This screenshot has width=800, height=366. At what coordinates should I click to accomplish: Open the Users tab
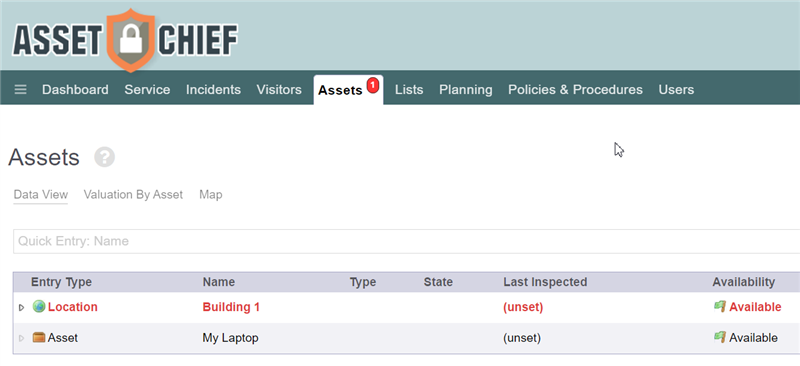pyautogui.click(x=676, y=90)
